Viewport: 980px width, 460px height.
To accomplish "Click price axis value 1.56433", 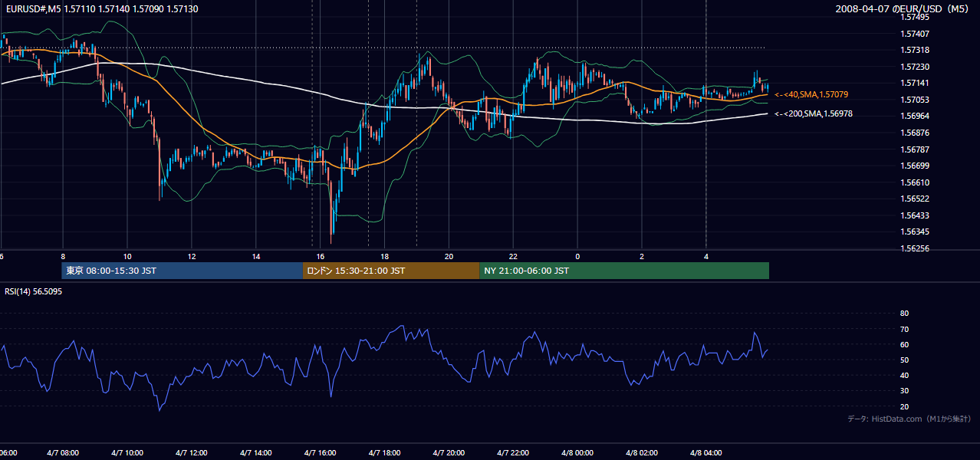I will (916, 215).
